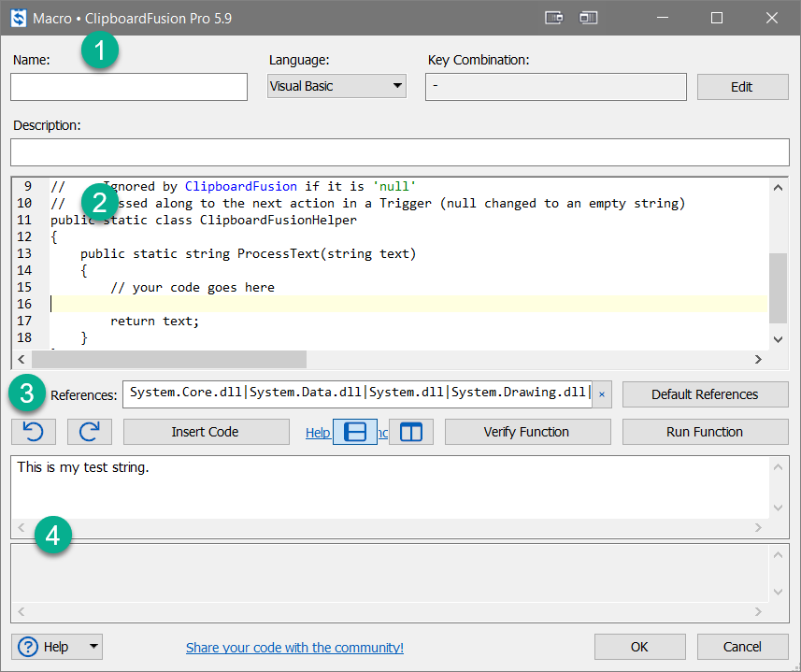The height and width of the screenshot is (672, 801).
Task: Switch to the side-by-side vertical split layout
Action: (x=411, y=432)
